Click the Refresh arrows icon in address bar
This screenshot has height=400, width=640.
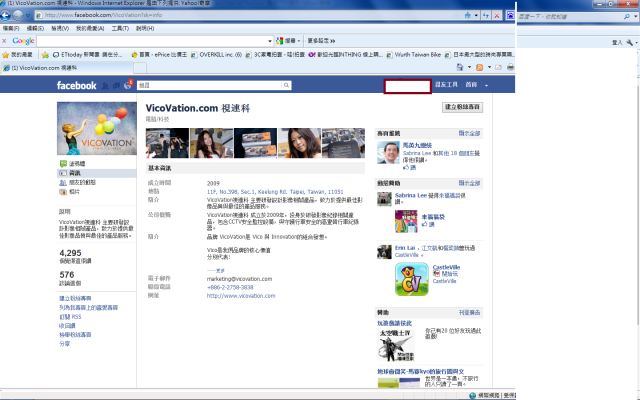486,16
